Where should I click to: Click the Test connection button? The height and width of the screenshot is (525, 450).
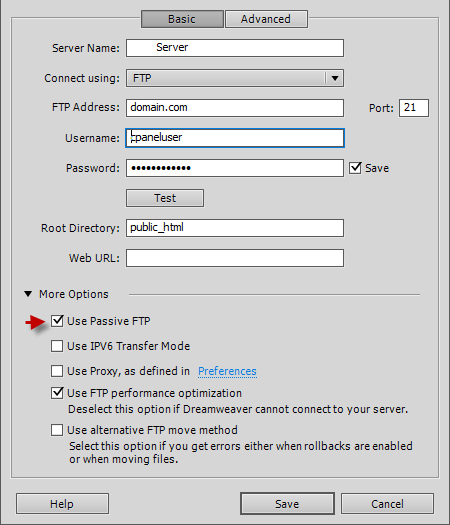tap(165, 198)
